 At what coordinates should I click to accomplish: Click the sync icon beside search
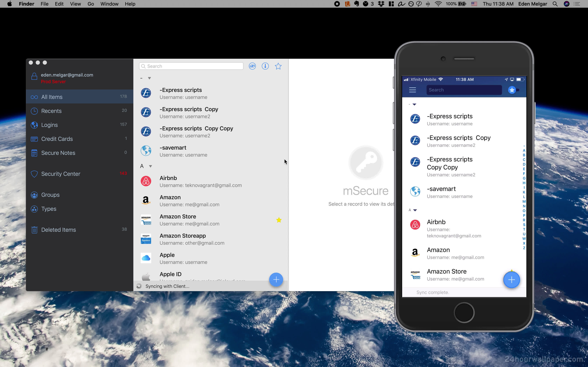(x=252, y=66)
